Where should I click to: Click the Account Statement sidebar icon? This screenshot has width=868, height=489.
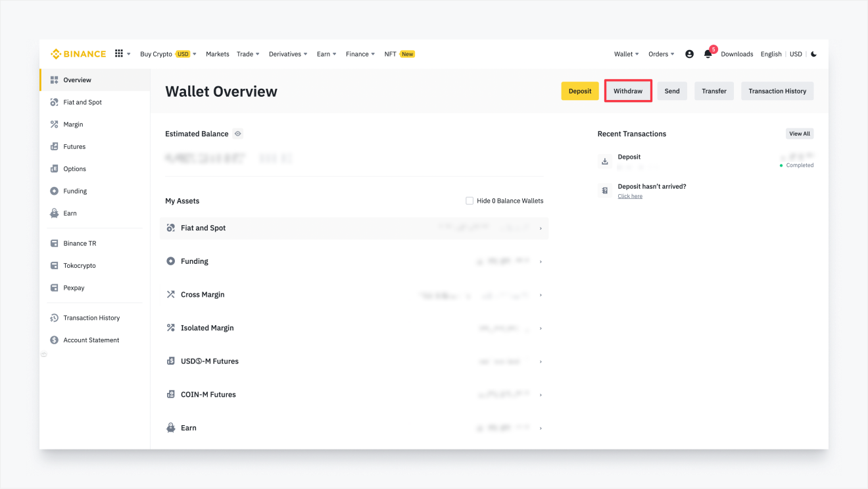(x=55, y=340)
